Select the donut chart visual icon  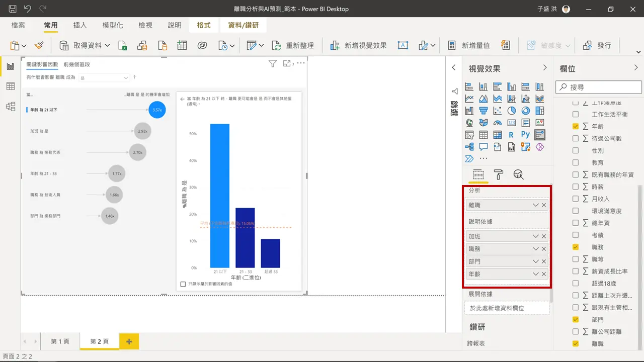[526, 111]
